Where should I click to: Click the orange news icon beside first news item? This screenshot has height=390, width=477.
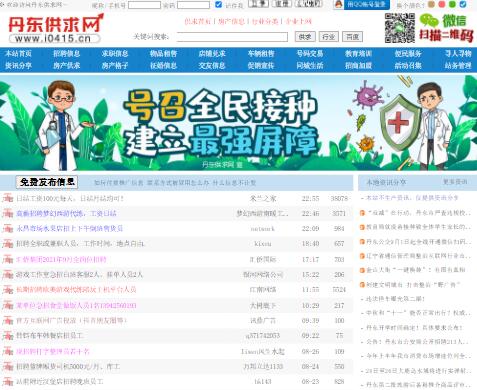(362, 213)
